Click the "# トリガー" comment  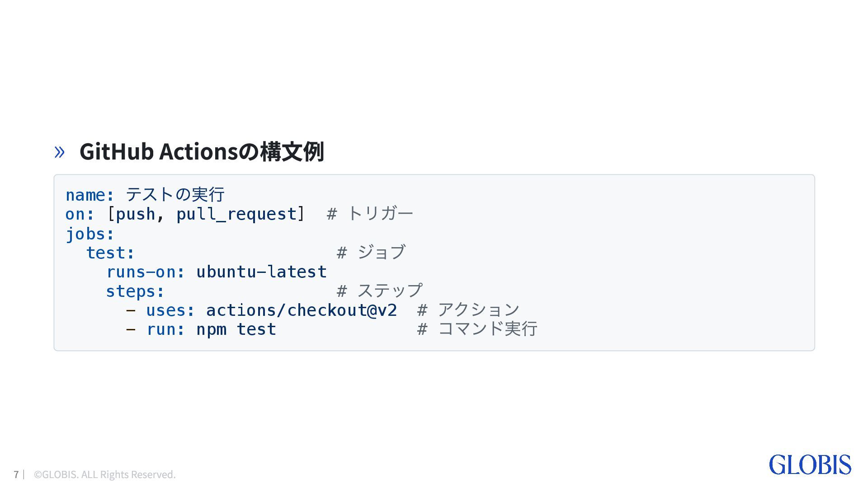point(370,214)
